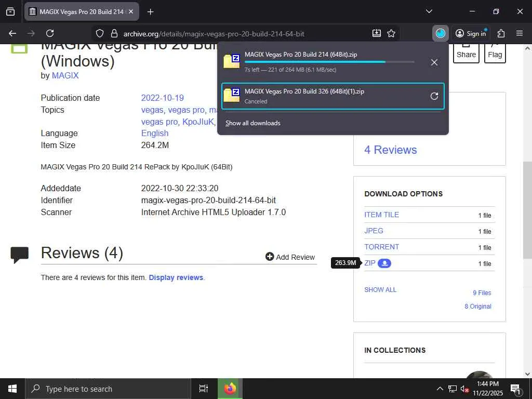Open the 2022-10-19 publication date link
The image size is (532, 399).
[x=162, y=98]
